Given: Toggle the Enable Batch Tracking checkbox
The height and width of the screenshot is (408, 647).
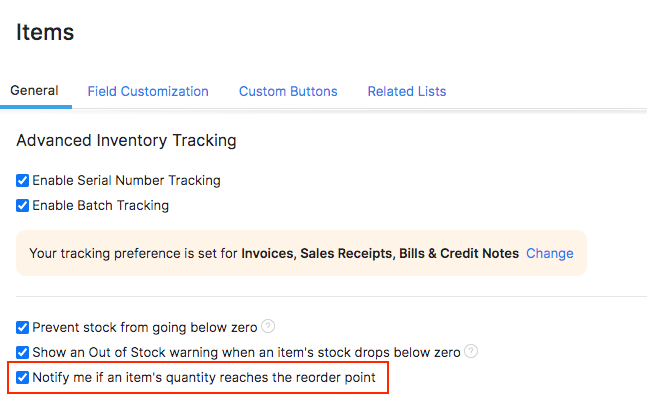Looking at the screenshot, I should point(23,206).
